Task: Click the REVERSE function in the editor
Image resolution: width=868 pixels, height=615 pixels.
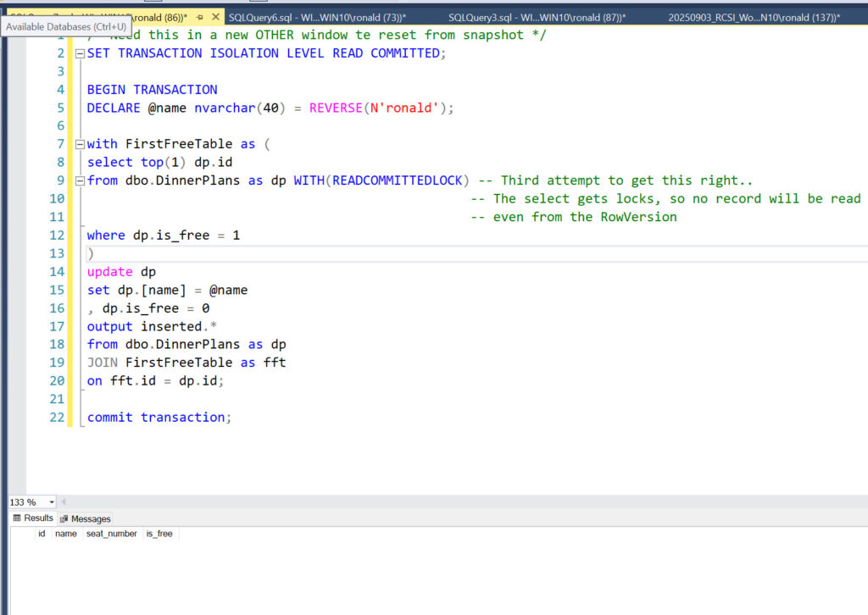Action: coord(336,108)
